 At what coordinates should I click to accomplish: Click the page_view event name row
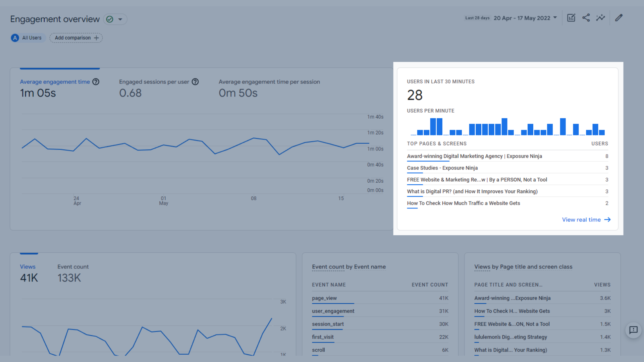(x=324, y=298)
